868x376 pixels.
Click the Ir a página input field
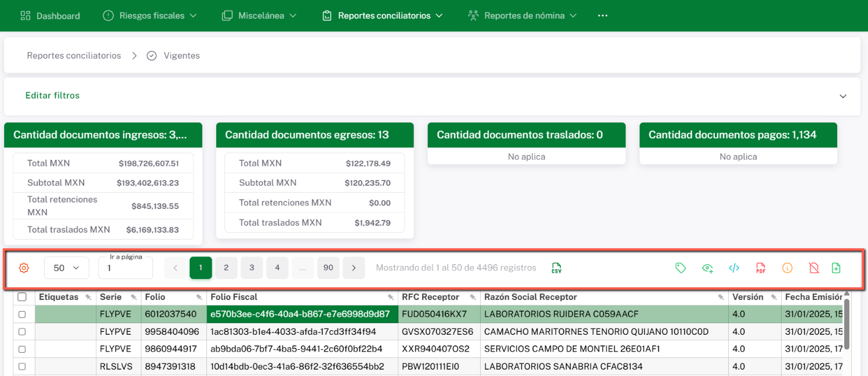coord(125,269)
